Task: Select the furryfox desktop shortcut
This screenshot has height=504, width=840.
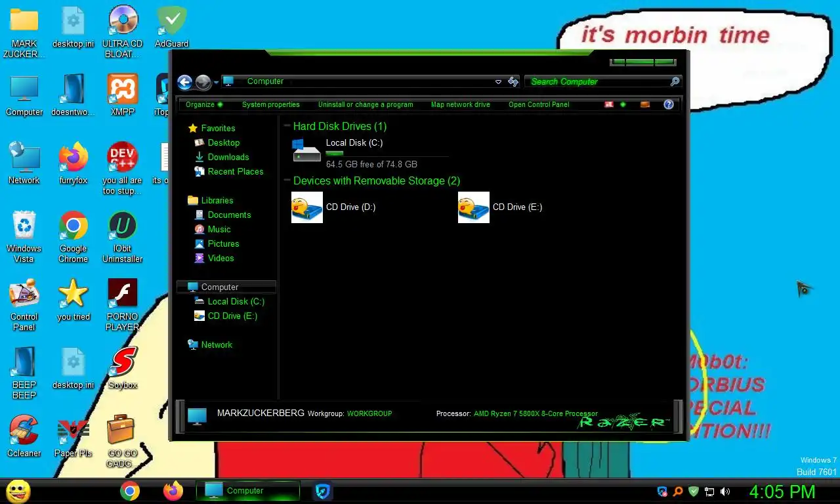Action: click(x=73, y=163)
